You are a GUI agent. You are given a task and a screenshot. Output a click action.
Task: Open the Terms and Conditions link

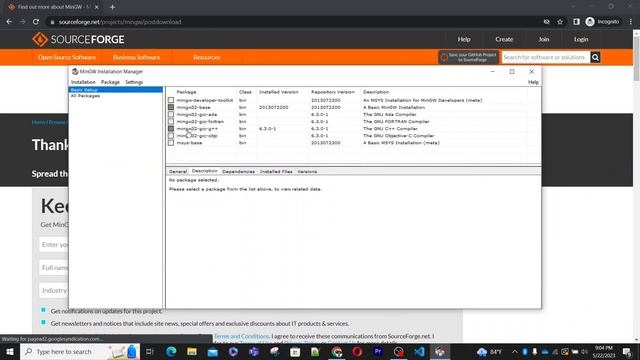[242, 336]
